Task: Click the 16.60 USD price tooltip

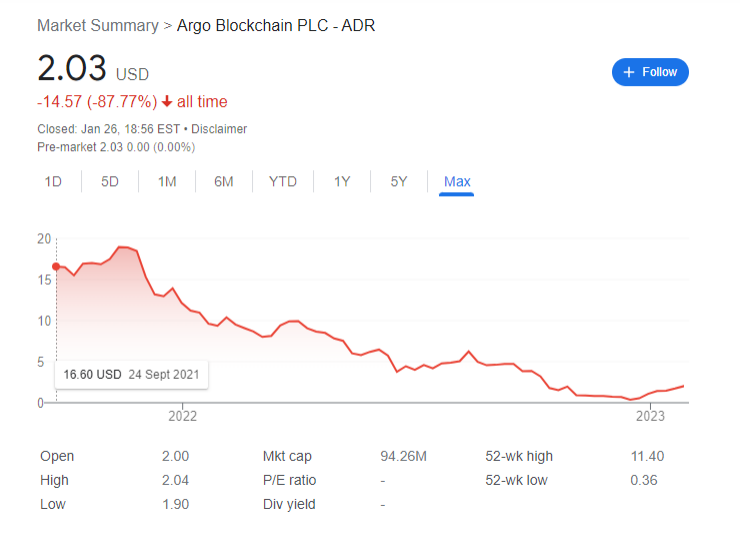Action: point(131,374)
